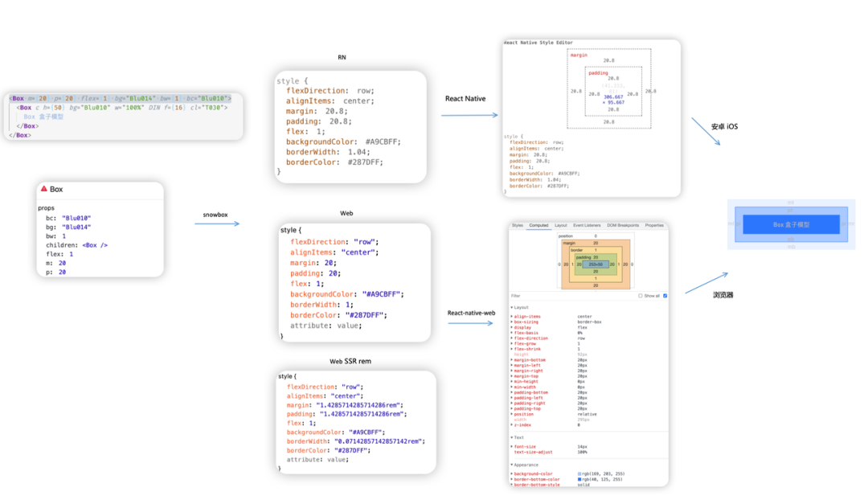Viewport: 868px width, 500px height.
Task: Collapse the Layout section
Action: tap(511, 307)
